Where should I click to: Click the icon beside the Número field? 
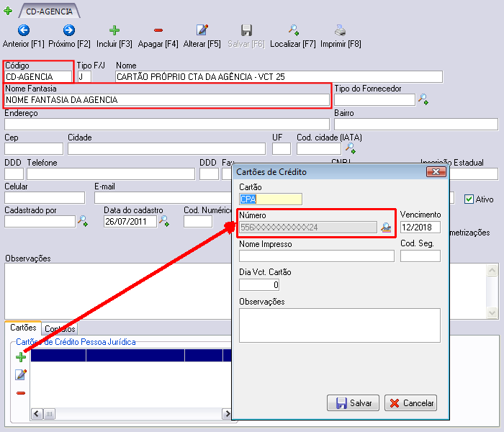[x=386, y=228]
